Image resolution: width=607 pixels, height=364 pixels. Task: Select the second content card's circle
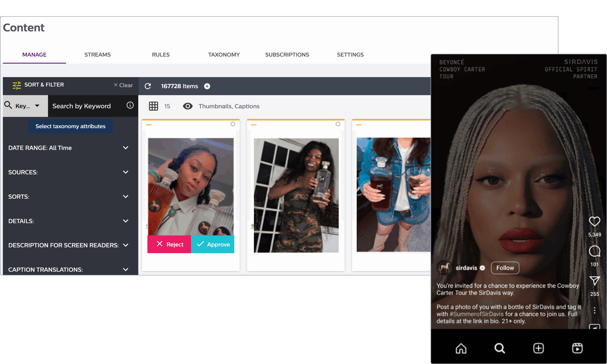(338, 124)
